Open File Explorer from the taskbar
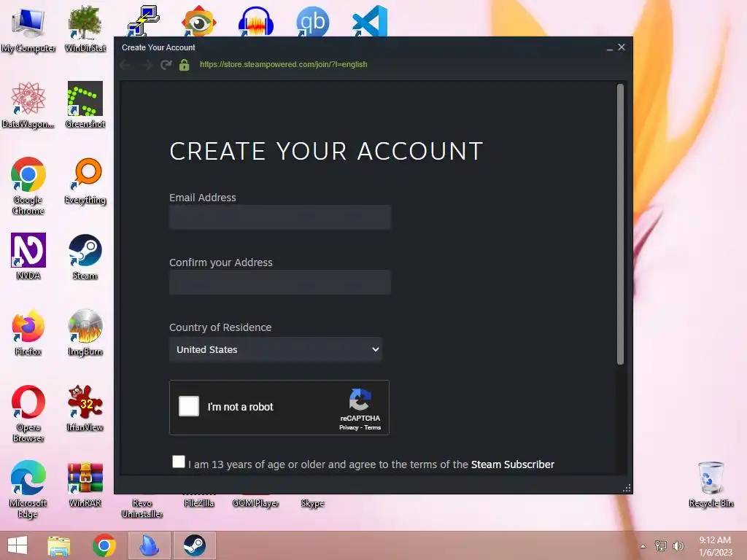Screen dimensions: 747x560 (59, 545)
